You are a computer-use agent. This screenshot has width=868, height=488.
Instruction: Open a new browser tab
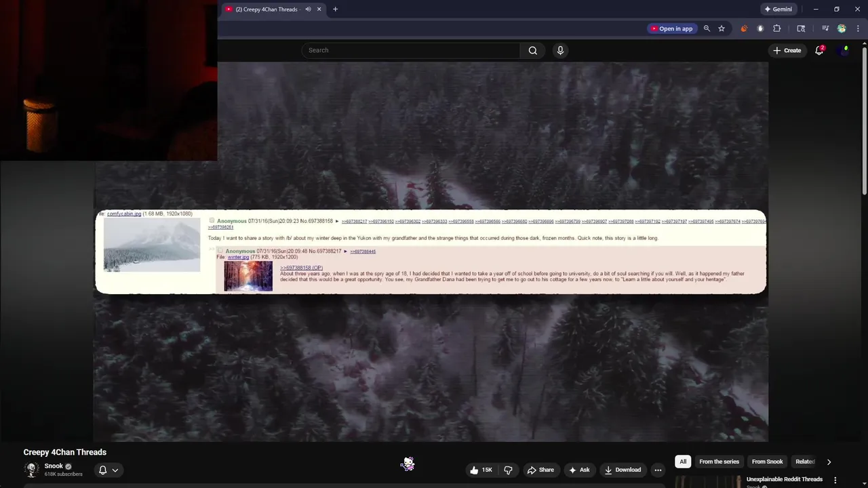coord(335,9)
